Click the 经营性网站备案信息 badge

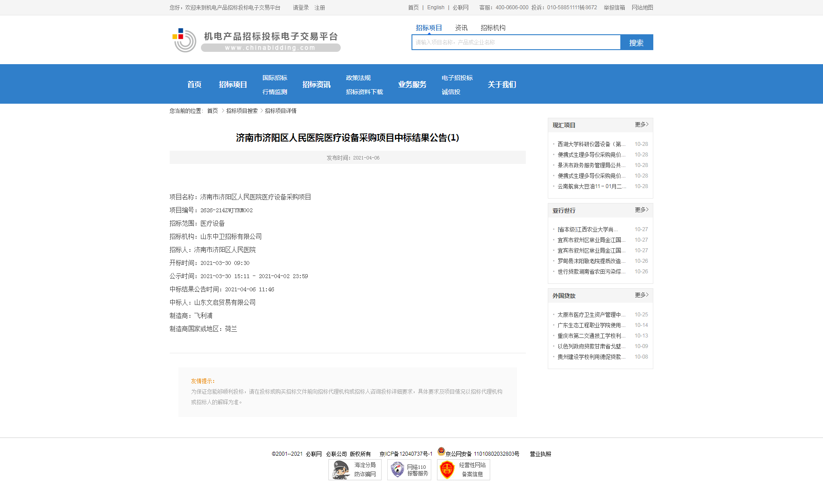463,470
